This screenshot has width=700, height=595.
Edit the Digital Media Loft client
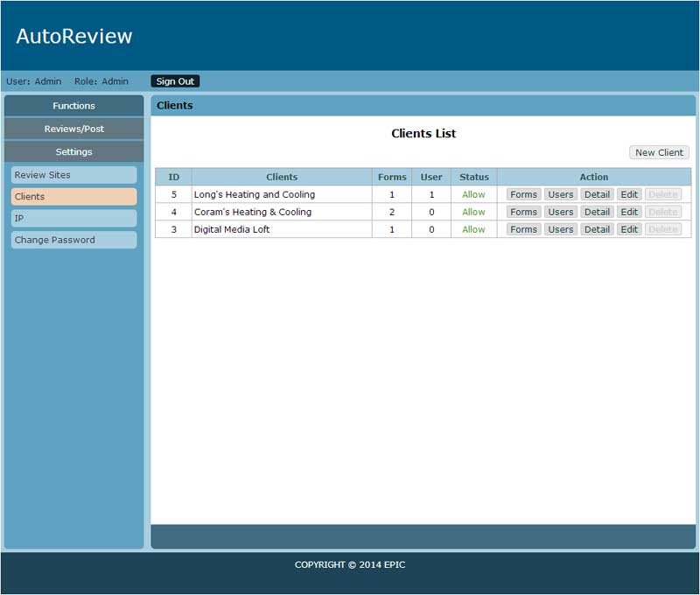click(x=629, y=229)
